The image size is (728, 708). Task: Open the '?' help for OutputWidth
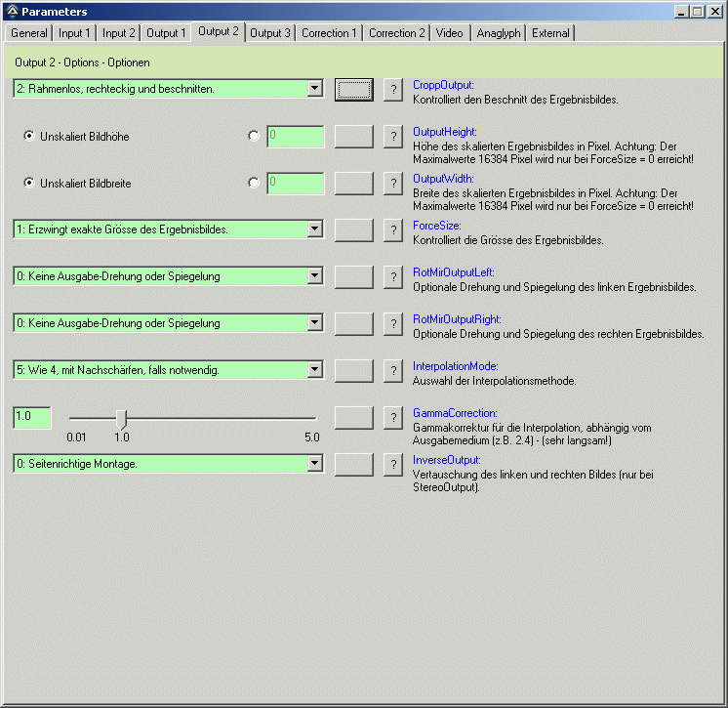click(392, 184)
